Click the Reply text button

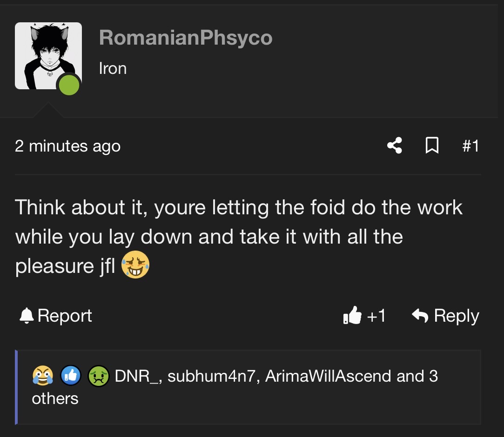[x=456, y=316]
